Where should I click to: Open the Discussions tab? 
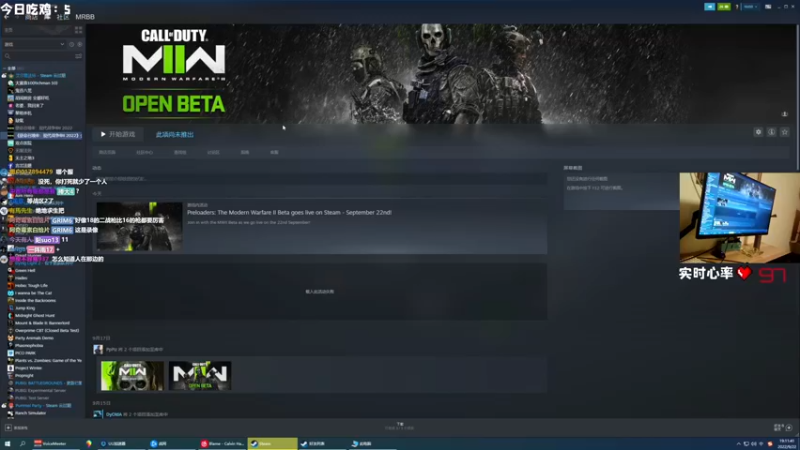click(213, 152)
